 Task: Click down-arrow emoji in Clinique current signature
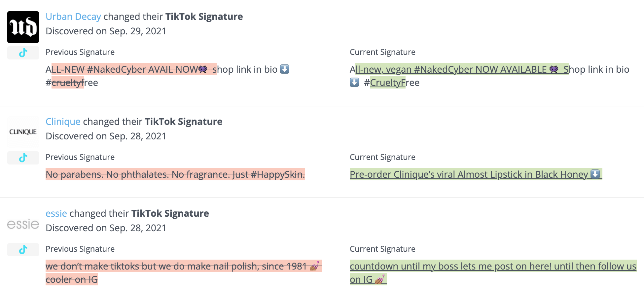[595, 174]
